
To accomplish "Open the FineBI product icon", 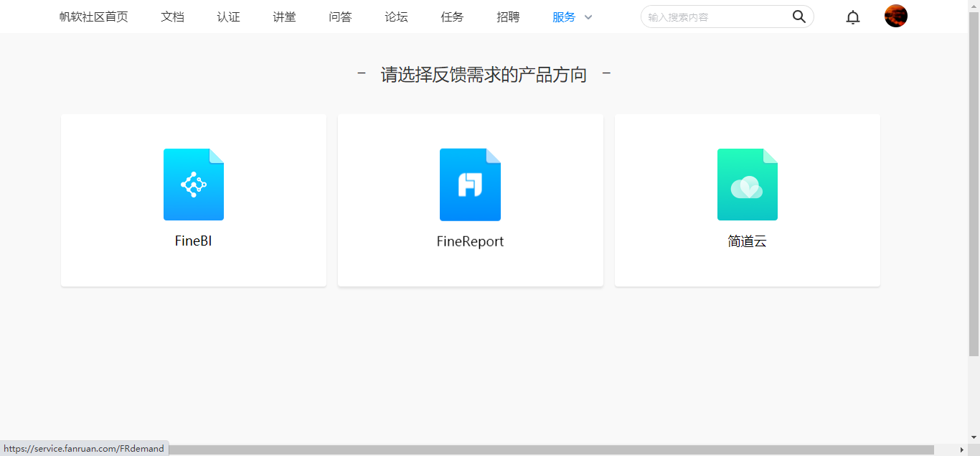I will pos(194,185).
